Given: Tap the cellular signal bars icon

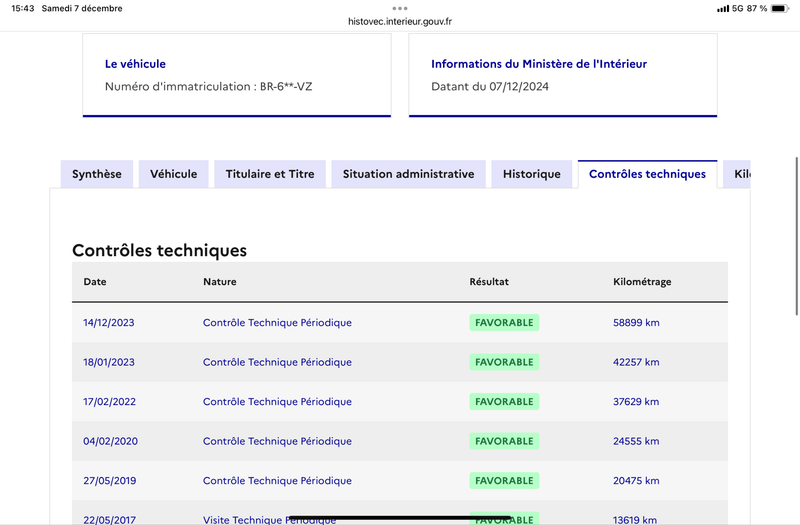Looking at the screenshot, I should coord(723,9).
